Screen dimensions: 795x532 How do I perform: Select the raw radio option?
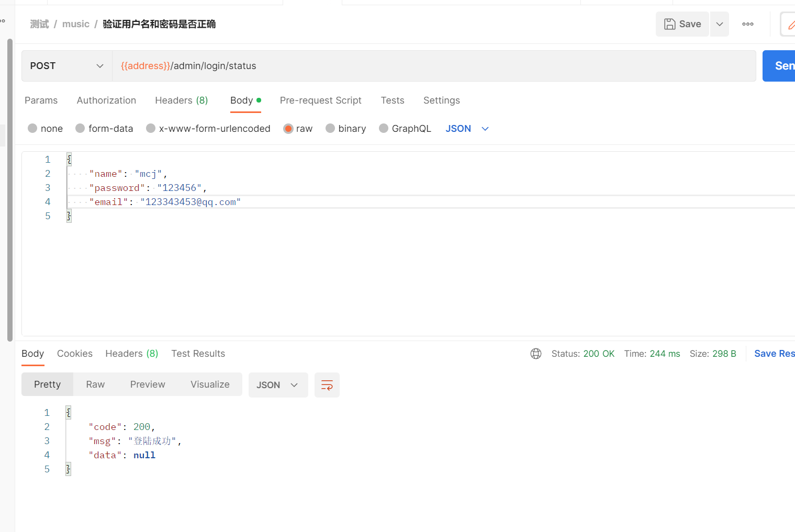coord(288,128)
